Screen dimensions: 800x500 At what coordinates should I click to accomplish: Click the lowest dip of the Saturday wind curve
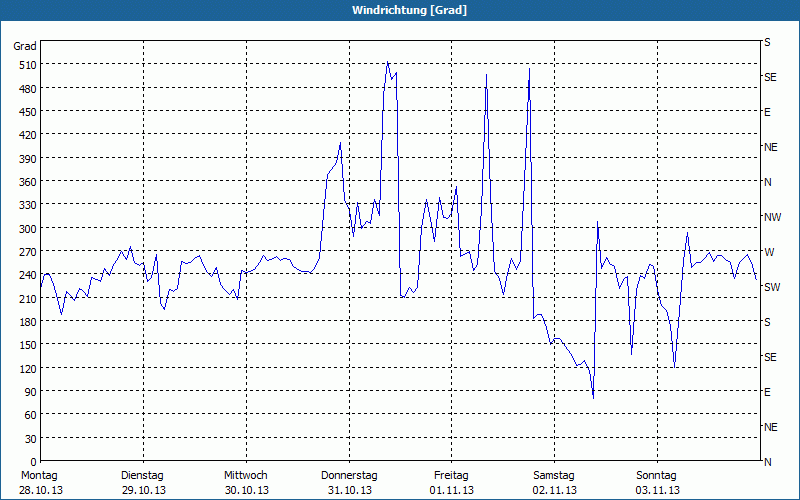click(593, 398)
